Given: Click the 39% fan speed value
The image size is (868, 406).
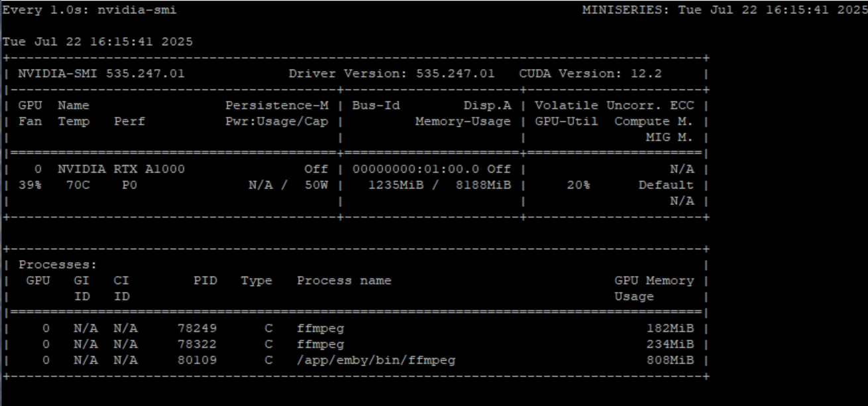Looking at the screenshot, I should coord(29,185).
